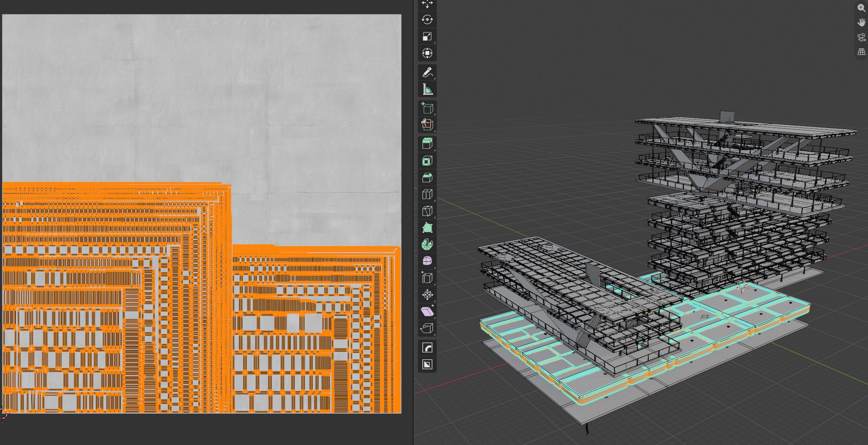
Task: Click the viewport pan hand icon
Action: (x=861, y=22)
